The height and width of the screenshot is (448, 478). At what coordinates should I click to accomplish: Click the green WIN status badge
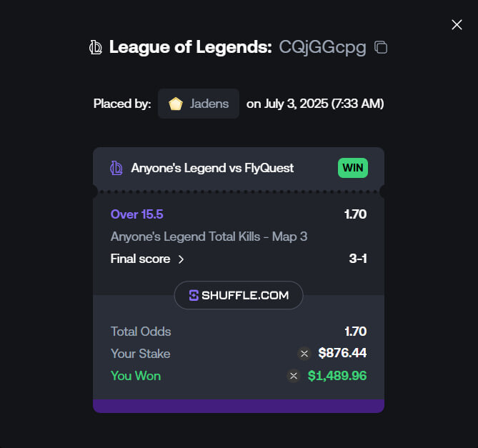(353, 168)
